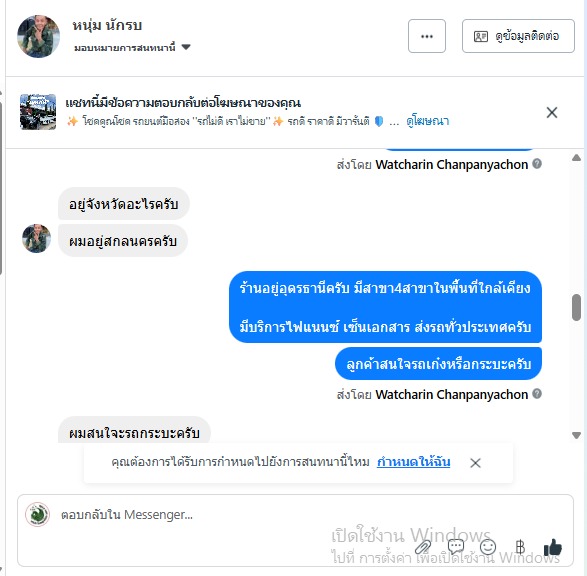This screenshot has width=587, height=576.
Task: Click help icon beside the lower Watcharin Chanpanyachon
Action: [x=537, y=394]
